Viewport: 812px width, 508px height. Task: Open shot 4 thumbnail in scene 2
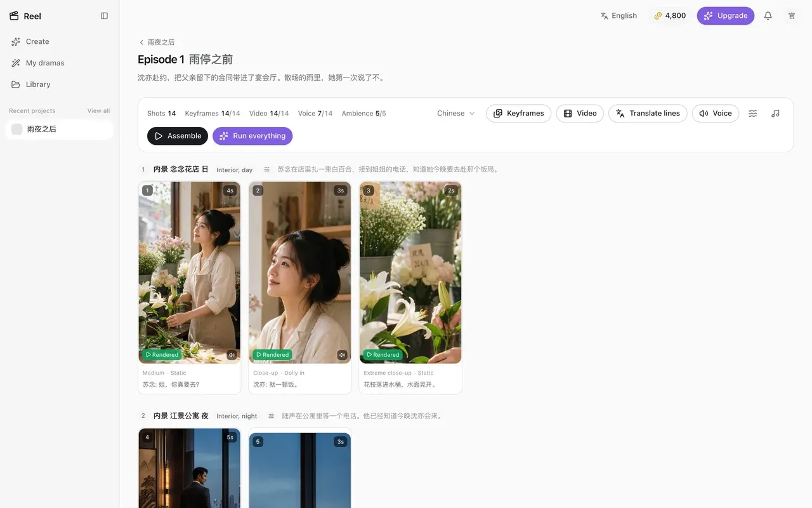coord(189,468)
